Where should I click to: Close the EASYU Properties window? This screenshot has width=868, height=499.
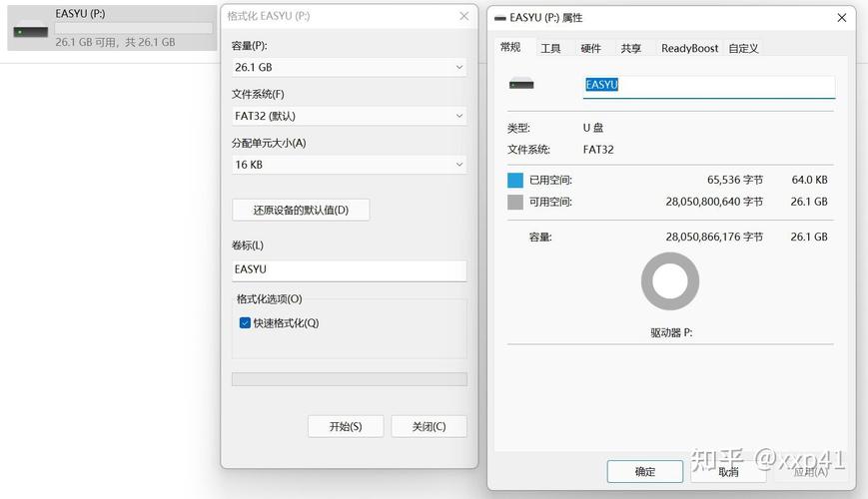pos(841,18)
